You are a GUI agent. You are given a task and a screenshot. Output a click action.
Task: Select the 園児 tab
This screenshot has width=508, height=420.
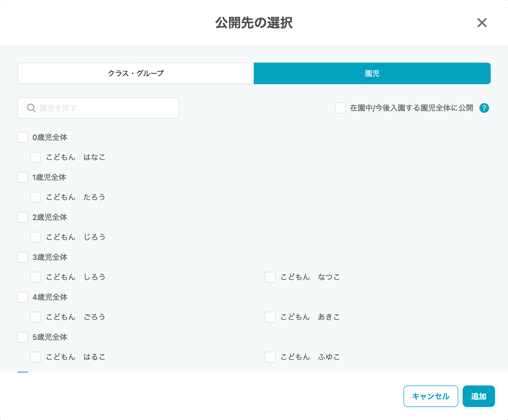coord(372,73)
